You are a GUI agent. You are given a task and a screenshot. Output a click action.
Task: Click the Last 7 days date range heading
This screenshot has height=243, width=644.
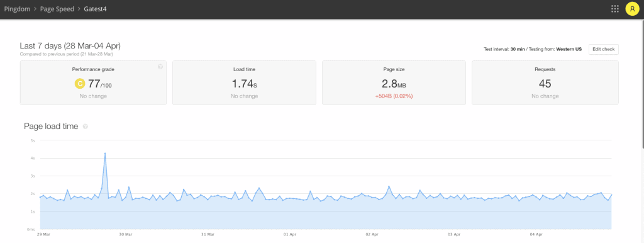[x=70, y=45]
